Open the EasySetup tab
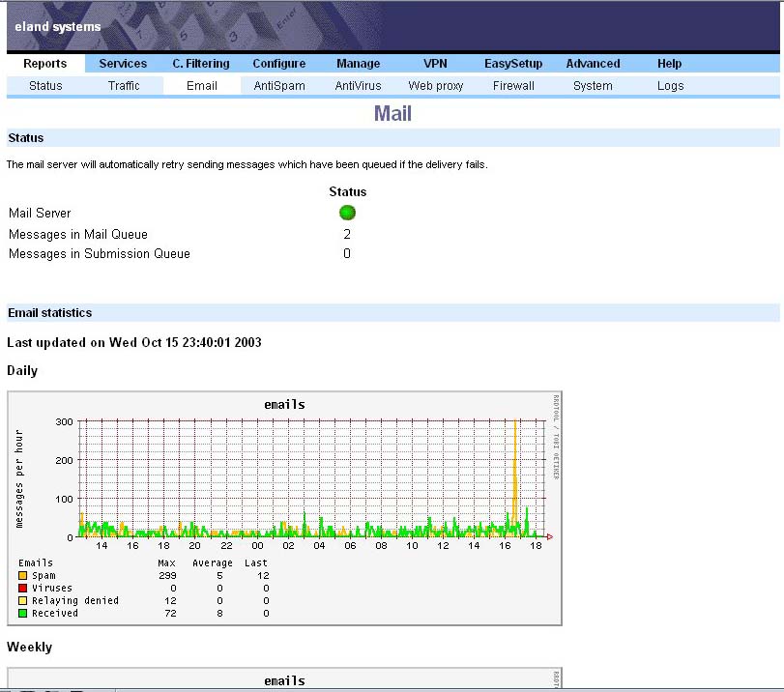Screen dimensions: 784x692 point(513,64)
